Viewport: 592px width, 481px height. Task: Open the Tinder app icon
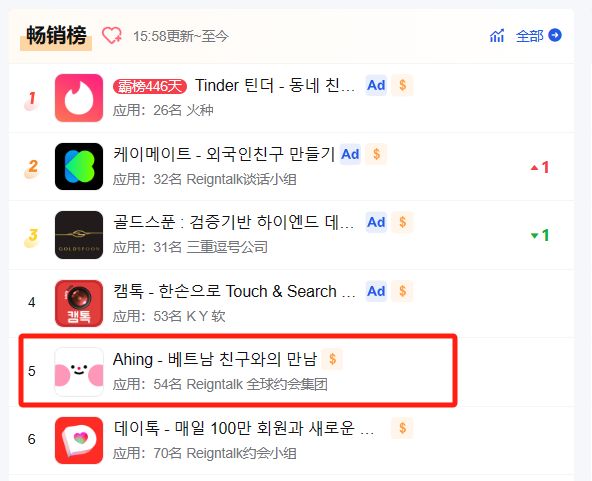(x=79, y=98)
